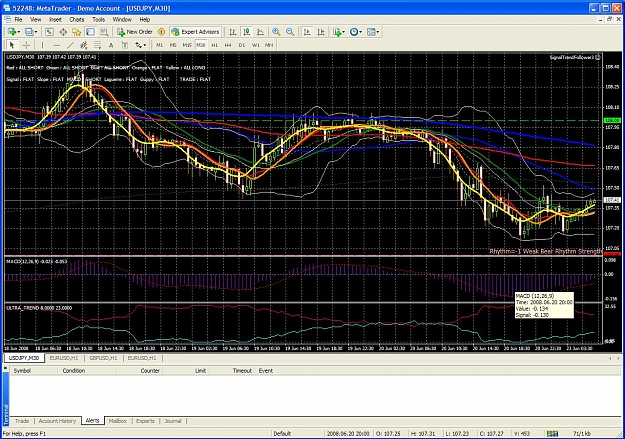Viewport: 625px width, 439px height.
Task: Open the Mailbox terminal tab
Action: pyautogui.click(x=118, y=421)
